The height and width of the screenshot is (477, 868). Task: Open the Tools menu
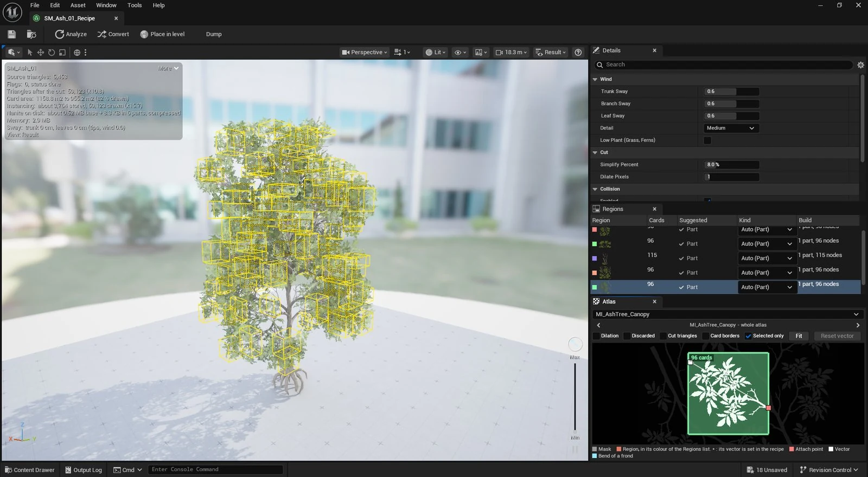[x=135, y=5]
